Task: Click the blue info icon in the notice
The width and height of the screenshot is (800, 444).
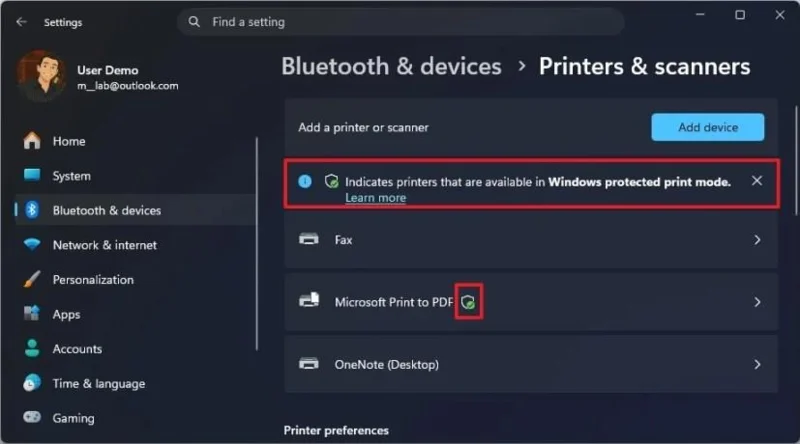Action: click(305, 181)
